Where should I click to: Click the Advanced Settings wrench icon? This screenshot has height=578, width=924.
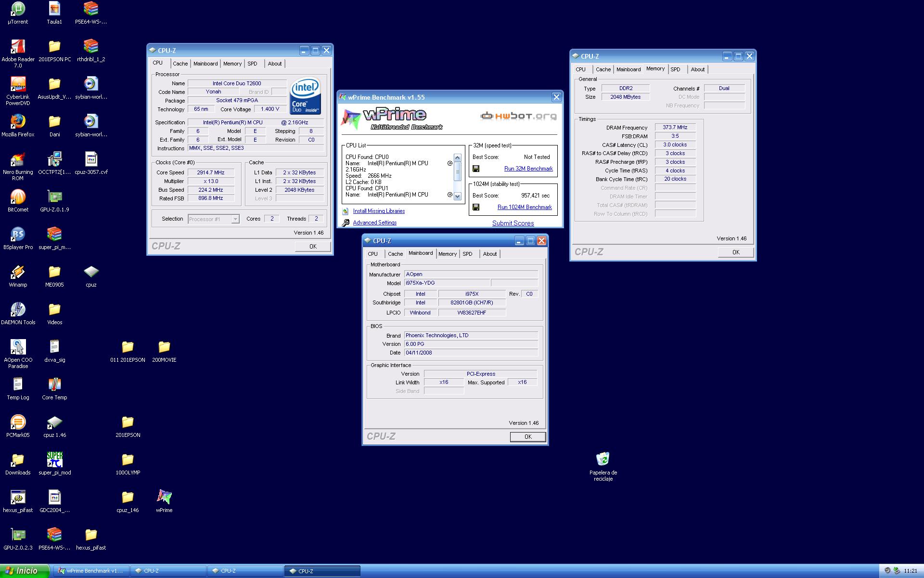[345, 223]
